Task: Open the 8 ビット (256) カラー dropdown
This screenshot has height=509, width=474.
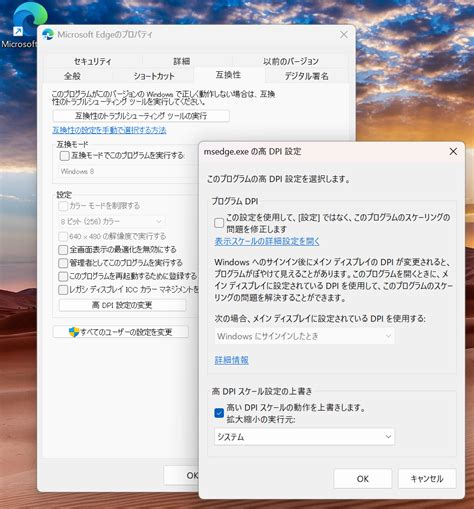Action: [111, 221]
